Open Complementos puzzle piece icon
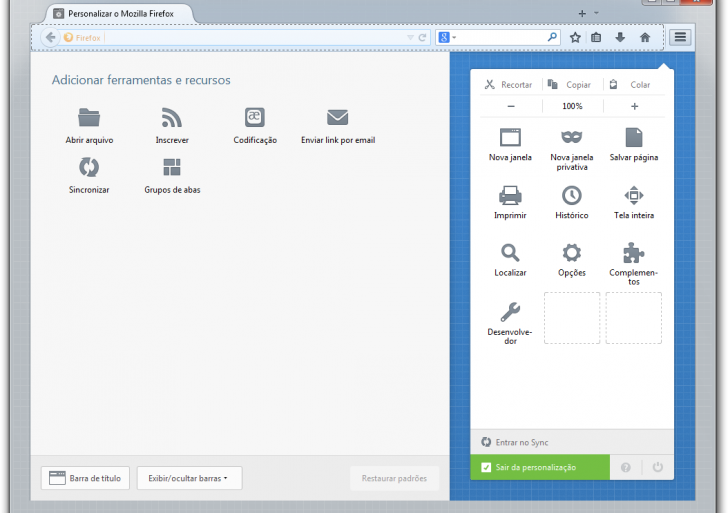This screenshot has height=513, width=728. [x=633, y=252]
